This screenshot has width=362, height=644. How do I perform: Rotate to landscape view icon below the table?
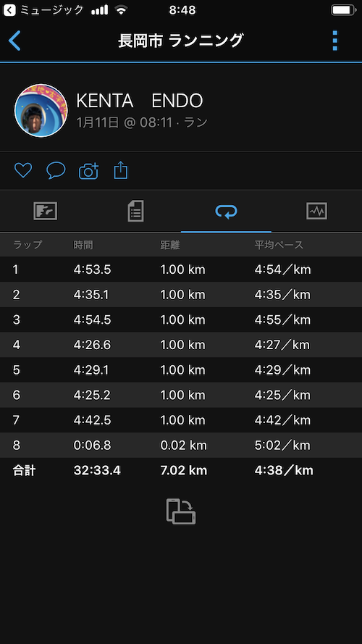pyautogui.click(x=181, y=511)
